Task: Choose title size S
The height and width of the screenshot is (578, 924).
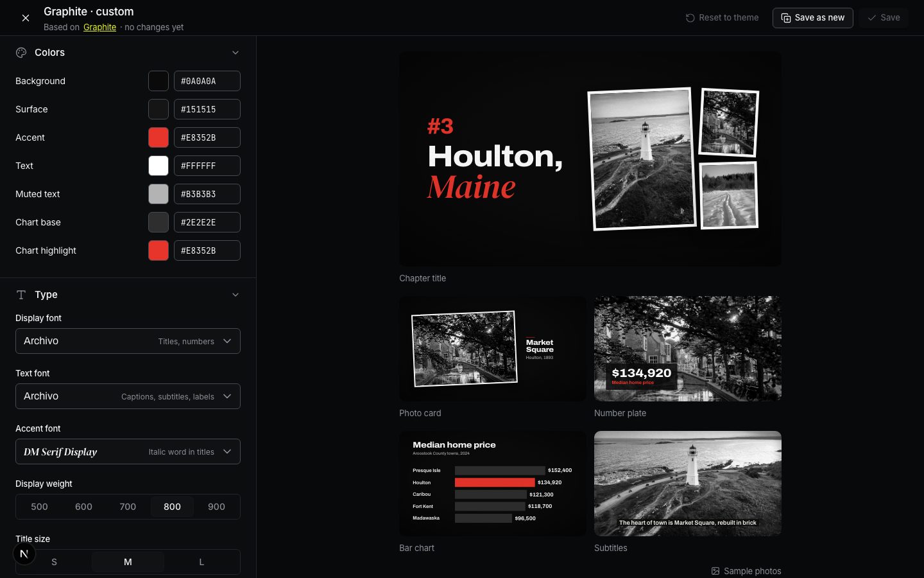Action: coord(54,562)
